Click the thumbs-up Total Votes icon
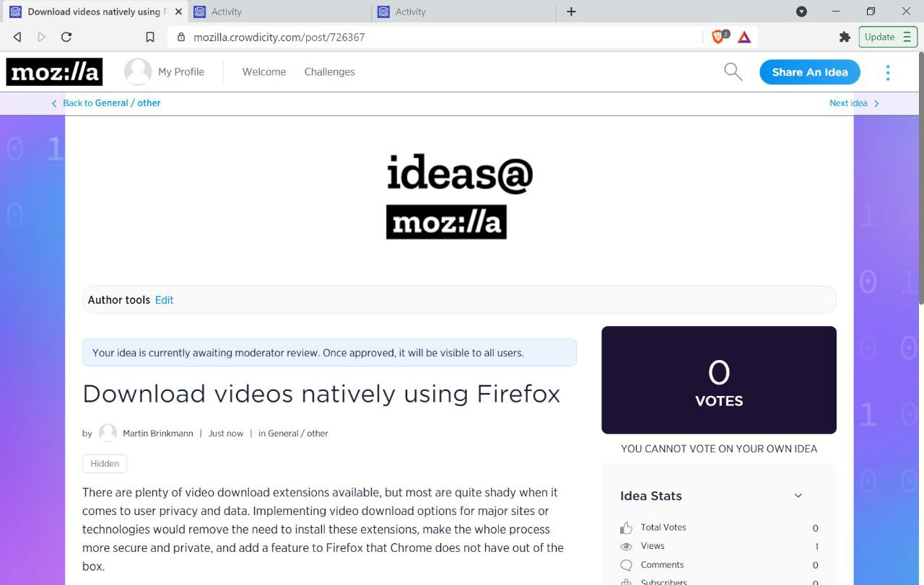Viewport: 924px width, 585px height. click(x=626, y=527)
